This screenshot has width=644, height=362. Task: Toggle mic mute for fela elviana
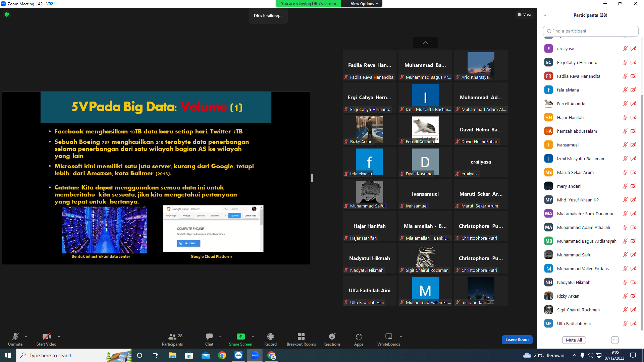pyautogui.click(x=625, y=90)
